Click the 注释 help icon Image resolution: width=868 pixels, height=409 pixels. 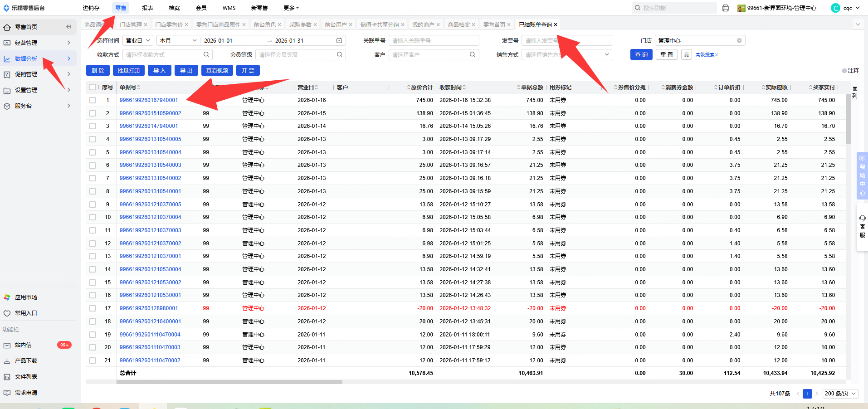point(844,71)
